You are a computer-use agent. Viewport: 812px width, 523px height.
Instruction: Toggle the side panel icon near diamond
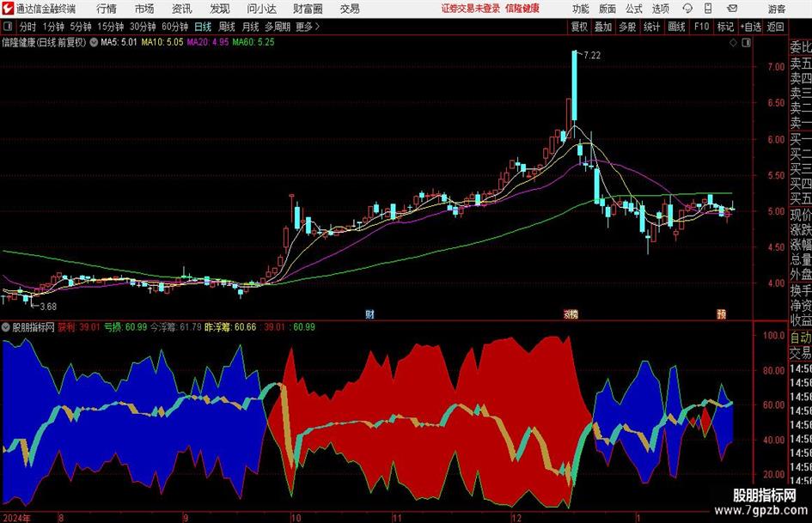point(746,43)
